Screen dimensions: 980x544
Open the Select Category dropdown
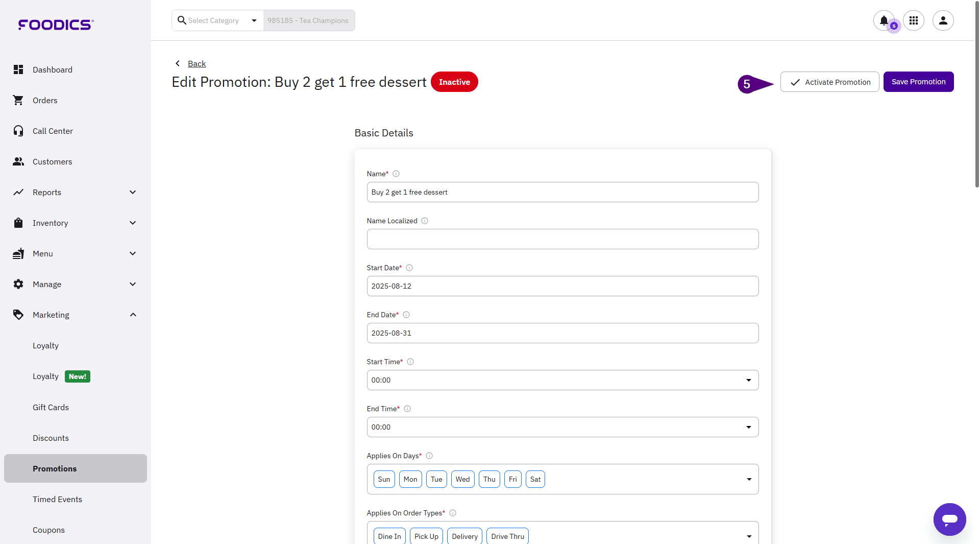217,20
